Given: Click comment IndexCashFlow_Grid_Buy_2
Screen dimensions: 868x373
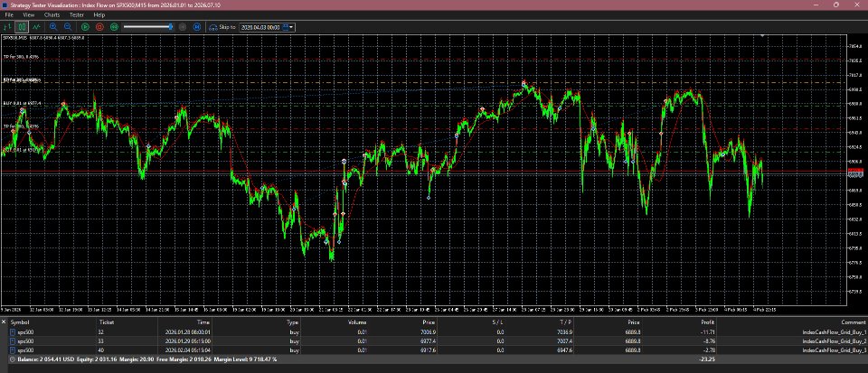Looking at the screenshot, I should [835, 341].
